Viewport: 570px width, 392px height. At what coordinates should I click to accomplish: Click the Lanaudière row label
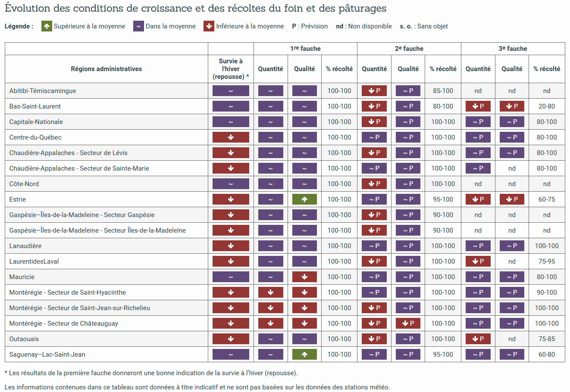(25, 246)
